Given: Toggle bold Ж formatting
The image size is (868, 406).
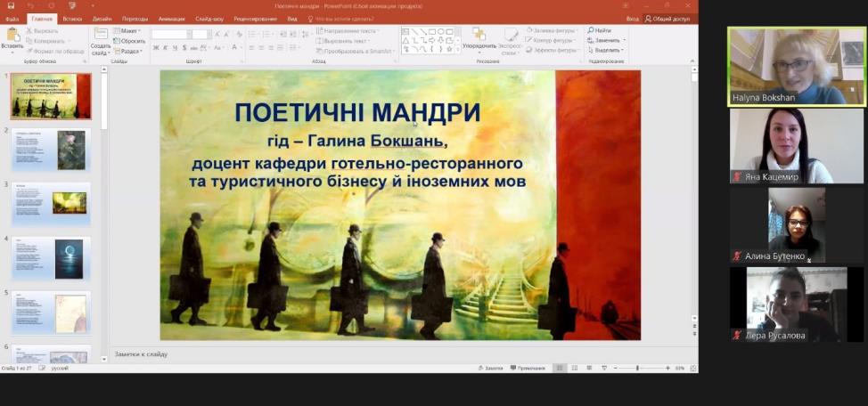Looking at the screenshot, I should click(156, 48).
